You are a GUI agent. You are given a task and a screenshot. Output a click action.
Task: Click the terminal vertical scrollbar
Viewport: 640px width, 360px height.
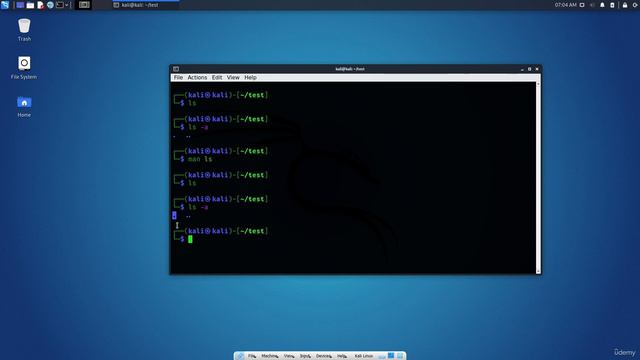[538, 178]
